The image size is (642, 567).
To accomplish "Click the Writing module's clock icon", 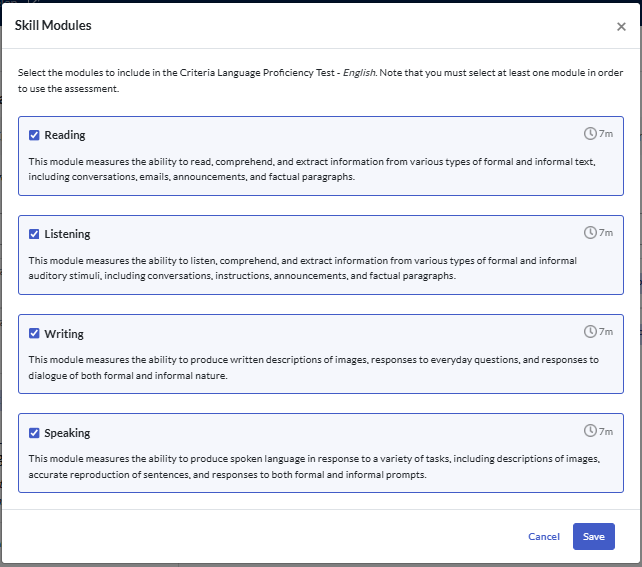I will coord(590,331).
